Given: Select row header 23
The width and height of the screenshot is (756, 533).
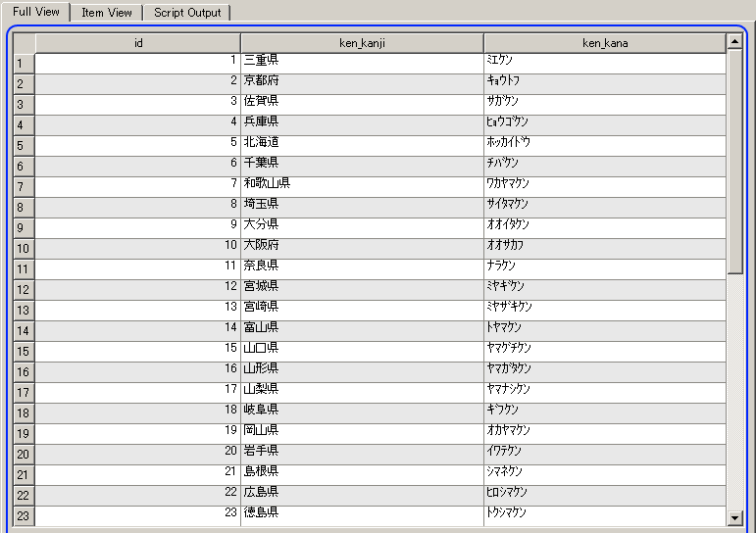Looking at the screenshot, I should coord(24,516).
